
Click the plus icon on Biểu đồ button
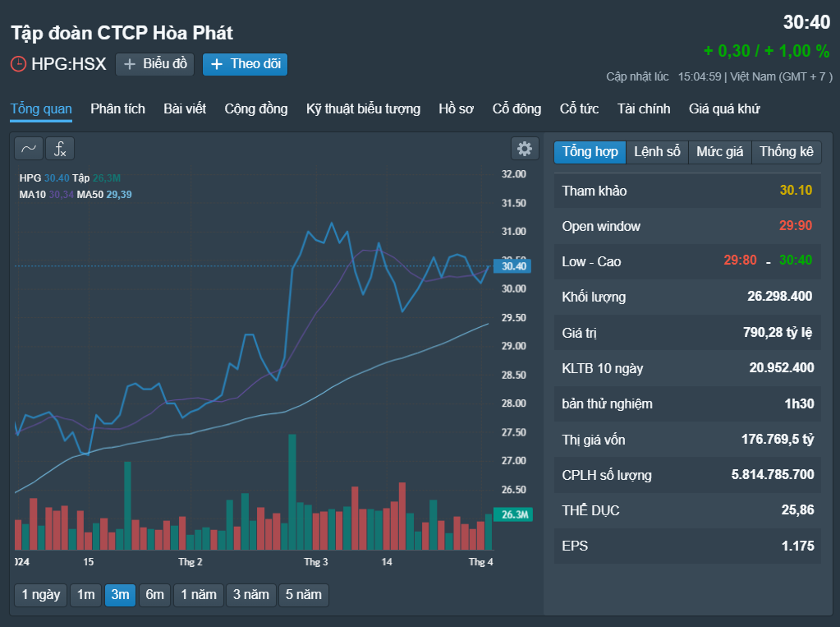(130, 64)
